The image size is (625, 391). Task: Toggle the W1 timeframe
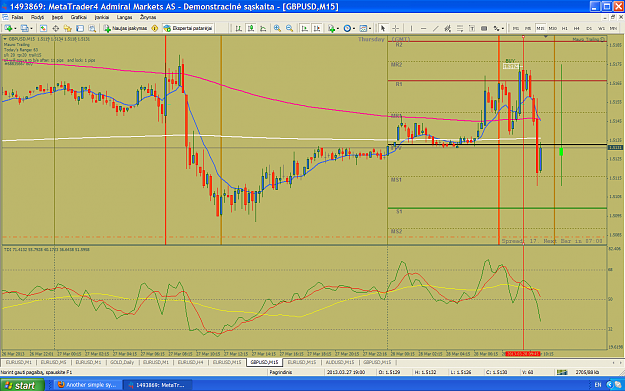[x=601, y=28]
